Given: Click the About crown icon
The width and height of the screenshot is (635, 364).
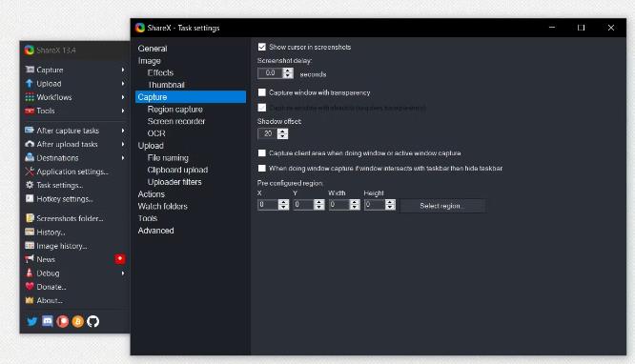Looking at the screenshot, I should [30, 300].
